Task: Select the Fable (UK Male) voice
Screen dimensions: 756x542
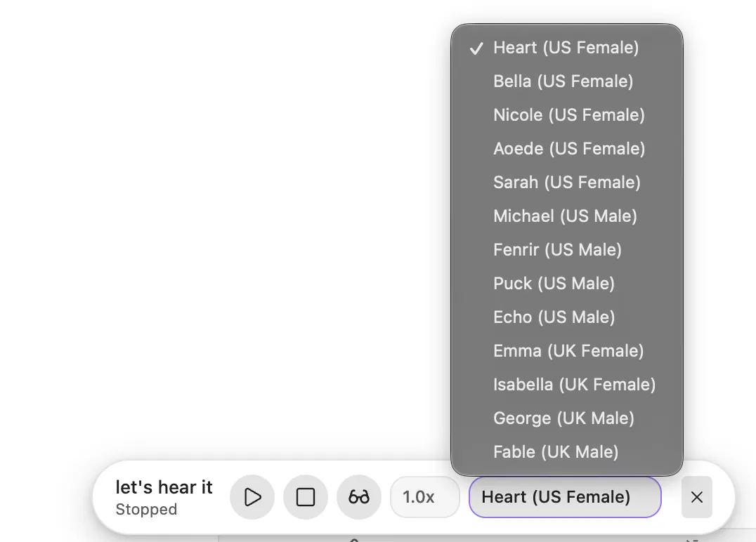Action: tap(567, 452)
